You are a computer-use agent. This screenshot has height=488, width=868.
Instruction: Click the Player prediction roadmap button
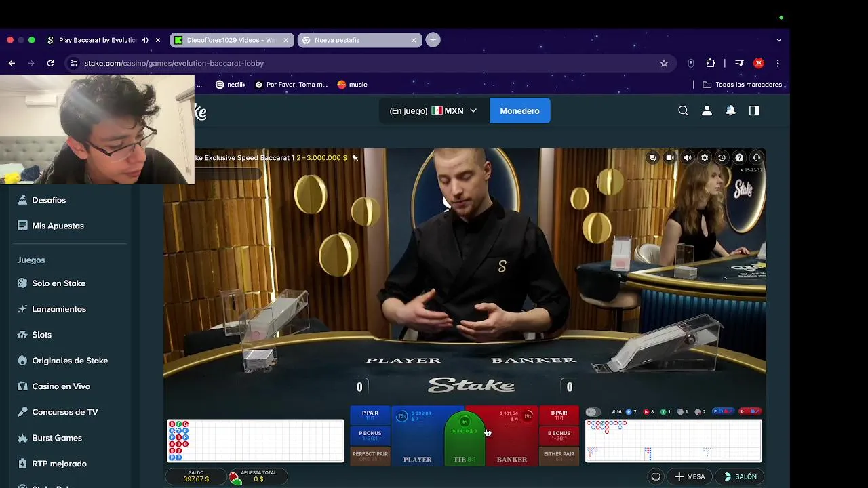[724, 411]
